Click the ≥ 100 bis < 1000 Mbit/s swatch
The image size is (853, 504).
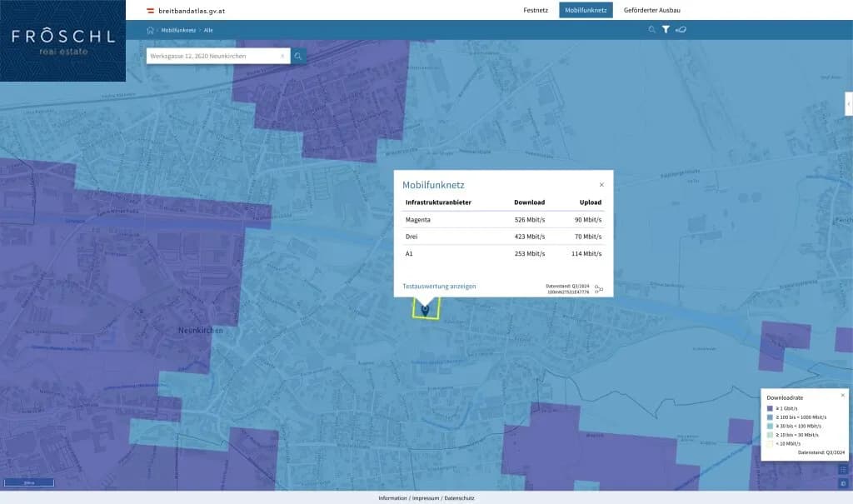(770, 417)
